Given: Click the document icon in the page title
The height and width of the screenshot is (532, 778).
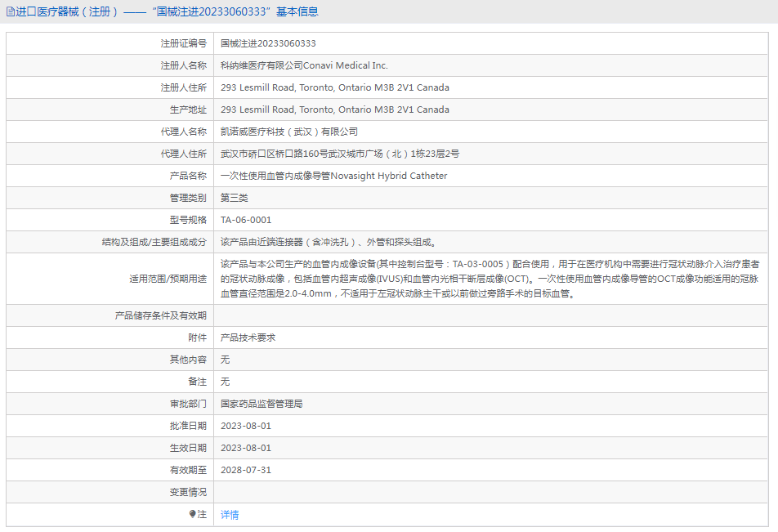Looking at the screenshot, I should [x=11, y=12].
